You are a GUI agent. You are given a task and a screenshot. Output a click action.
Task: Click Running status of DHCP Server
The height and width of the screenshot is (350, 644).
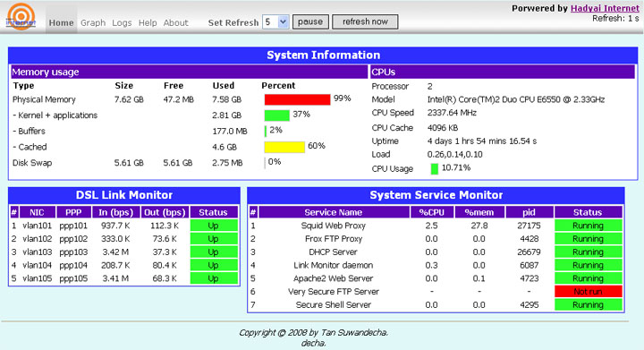point(589,252)
